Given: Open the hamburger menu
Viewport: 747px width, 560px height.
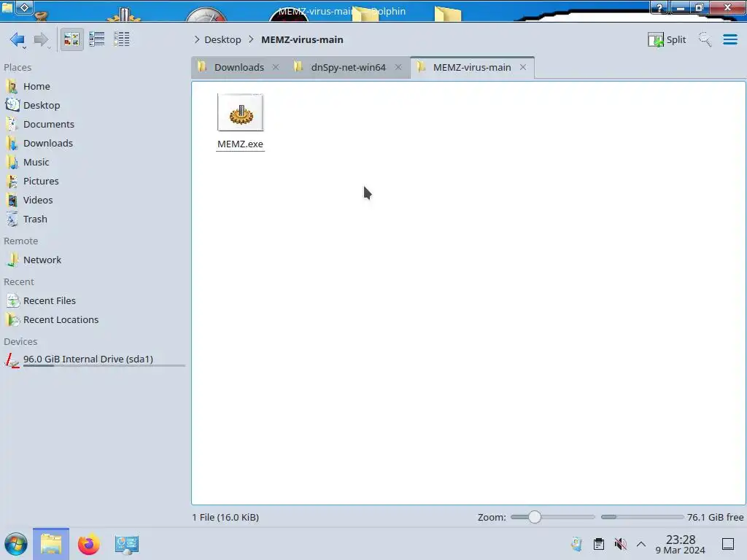Looking at the screenshot, I should coord(729,39).
